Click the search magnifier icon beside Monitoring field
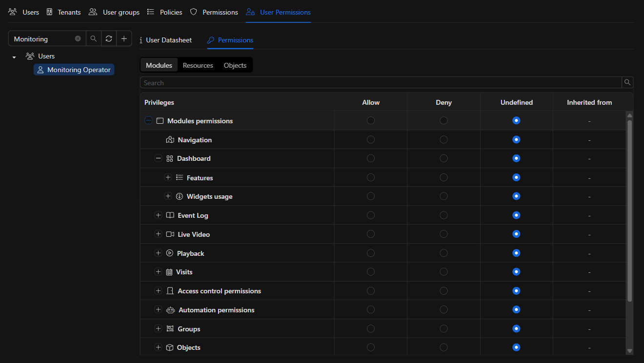The image size is (644, 363). [x=94, y=38]
